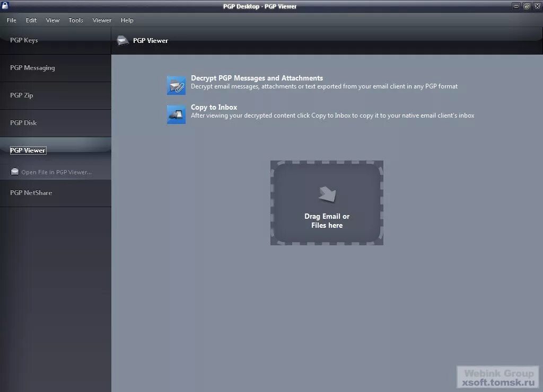Open the File menu
543x392 pixels.
point(12,20)
